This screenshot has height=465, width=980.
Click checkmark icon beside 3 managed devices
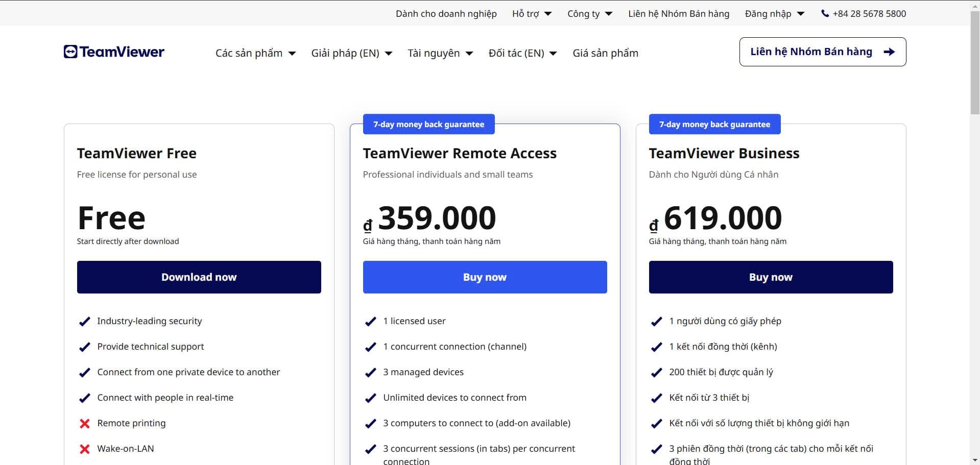pyautogui.click(x=371, y=372)
